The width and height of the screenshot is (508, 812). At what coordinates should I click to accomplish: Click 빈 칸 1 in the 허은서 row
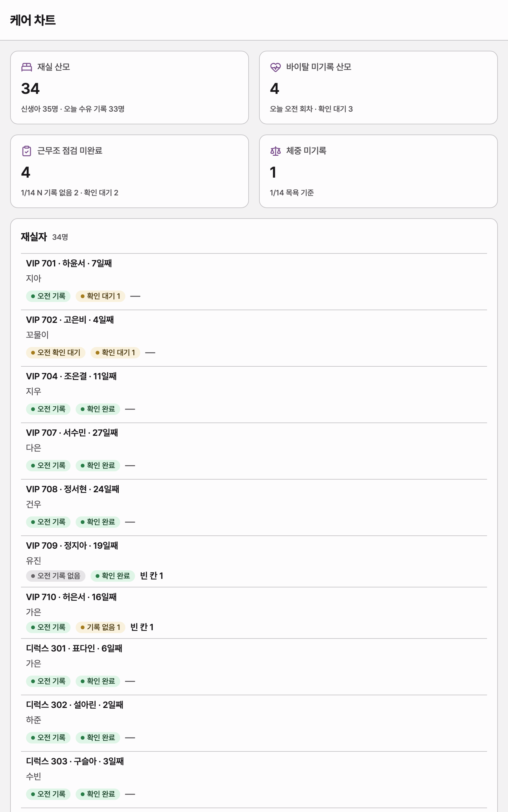(x=142, y=627)
